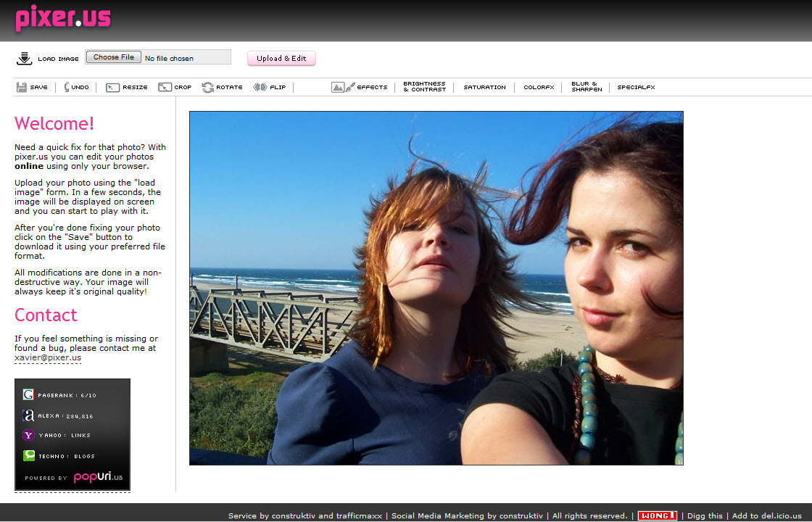The height and width of the screenshot is (522, 812).
Task: Select the Crop tool icon
Action: pyautogui.click(x=165, y=87)
